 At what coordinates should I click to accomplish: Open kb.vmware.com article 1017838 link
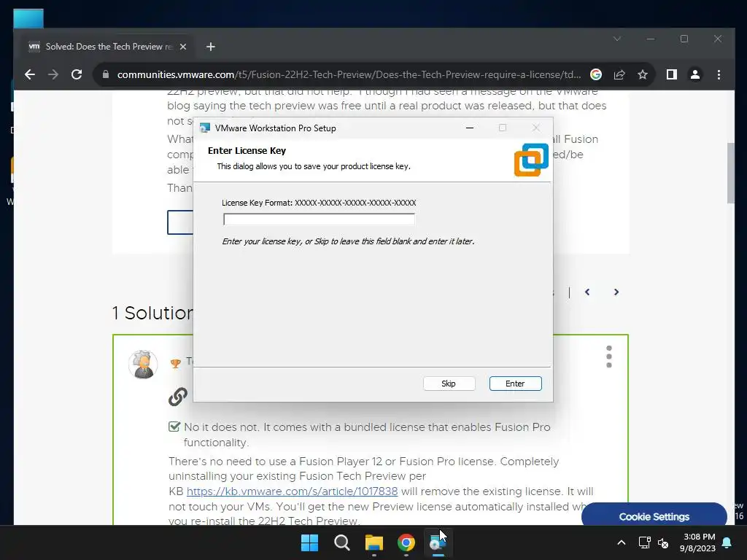[292, 491]
